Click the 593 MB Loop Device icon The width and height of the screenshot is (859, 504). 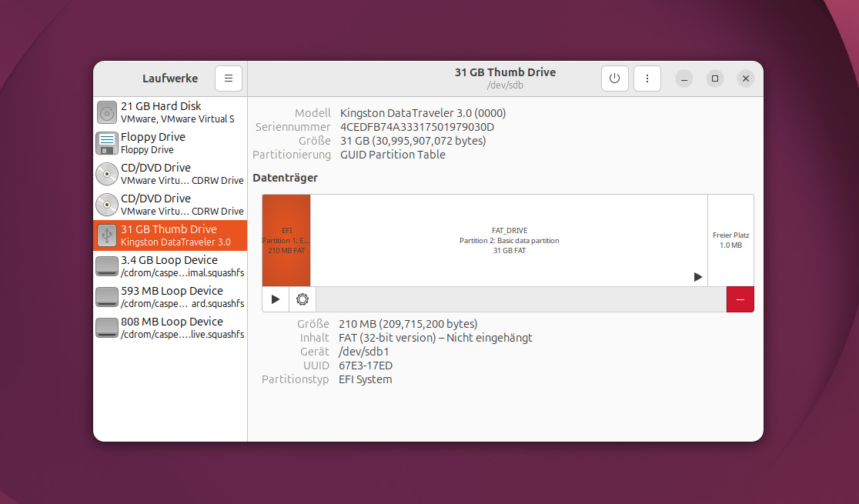tap(107, 297)
